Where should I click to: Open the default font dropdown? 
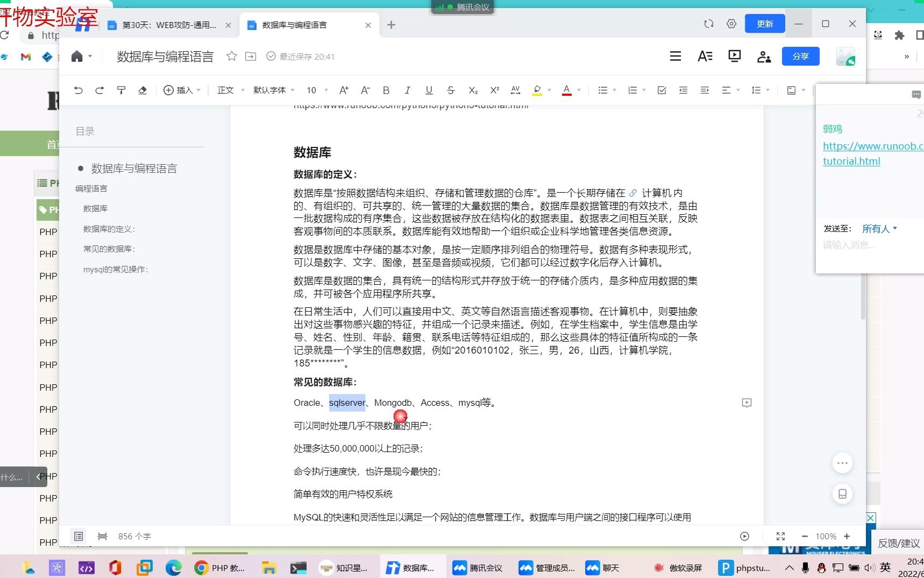coord(274,90)
